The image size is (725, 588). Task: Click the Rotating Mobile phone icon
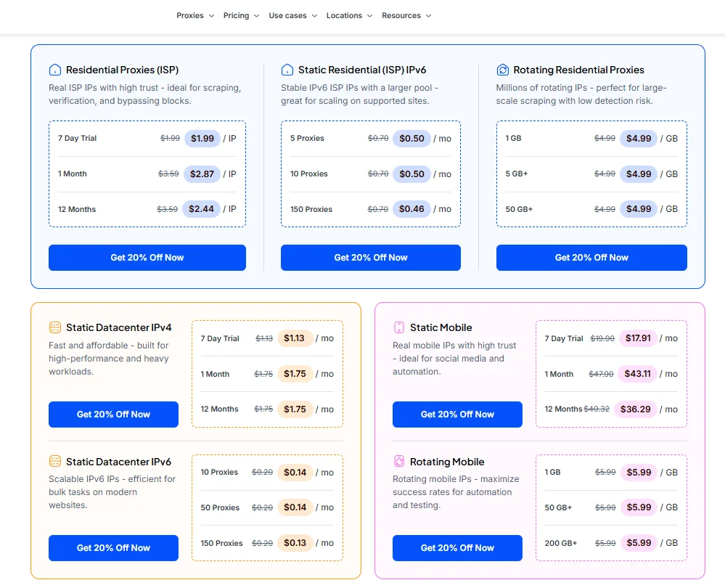click(399, 462)
